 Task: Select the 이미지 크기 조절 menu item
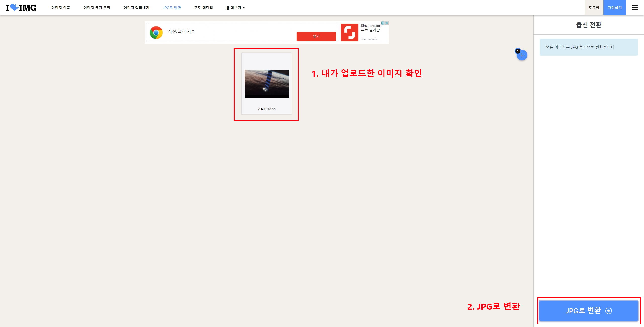97,8
